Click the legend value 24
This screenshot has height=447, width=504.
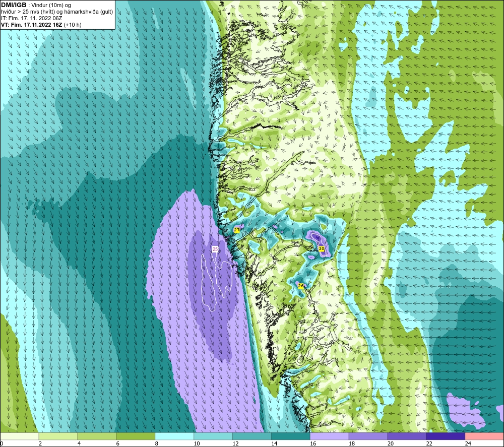pyautogui.click(x=468, y=443)
